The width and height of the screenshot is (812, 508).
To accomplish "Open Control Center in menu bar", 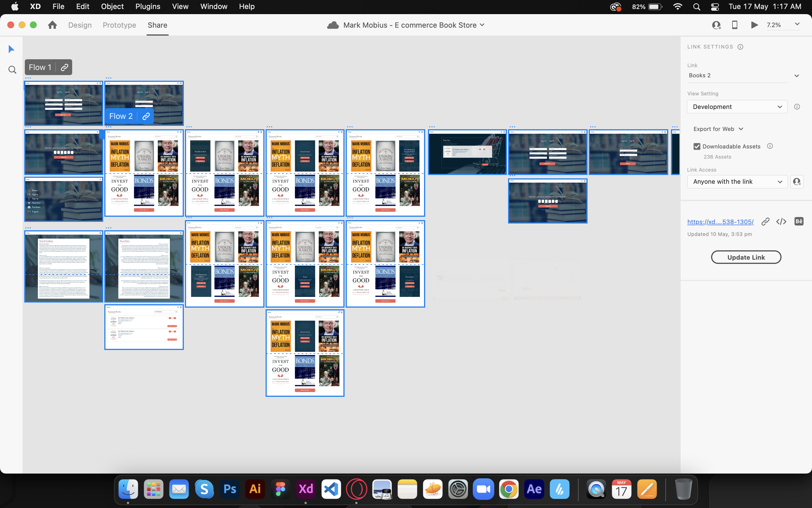I will click(715, 7).
